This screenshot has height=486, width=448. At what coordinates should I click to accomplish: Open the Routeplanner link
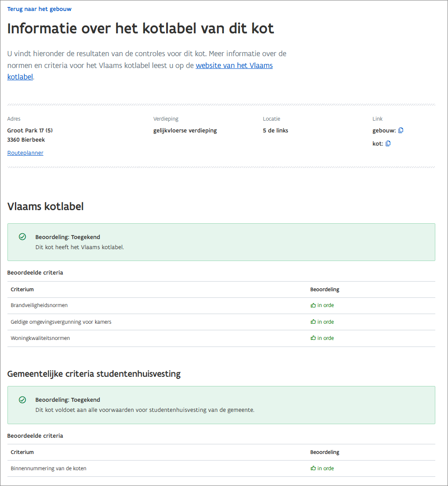(25, 153)
